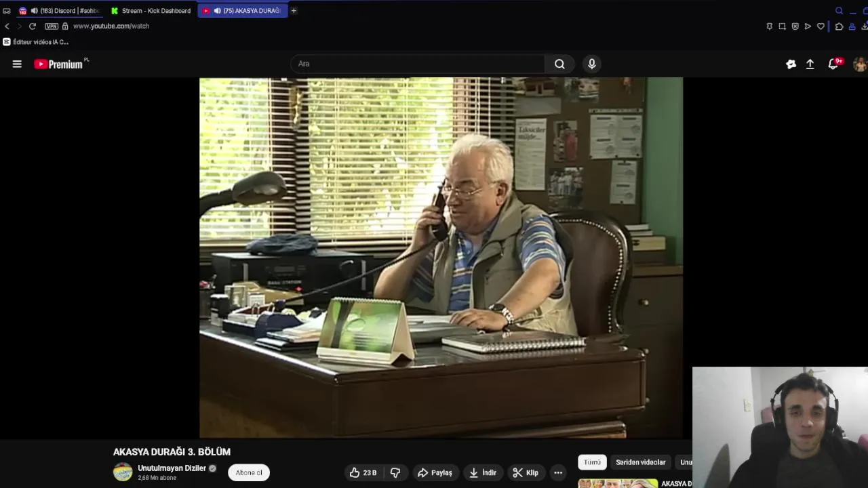Open the YouTube create badge icon
868x488 pixels.
pos(791,64)
